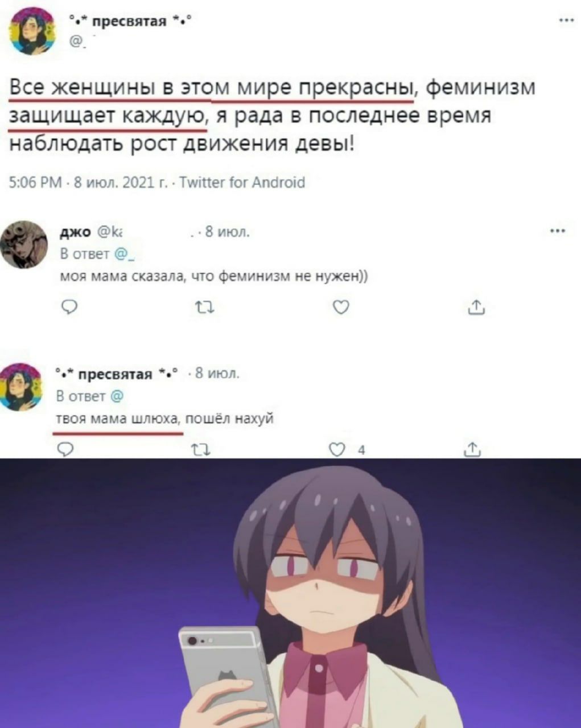Click reply icon under пресвятая's second tweet
The width and height of the screenshot is (581, 728).
pyautogui.click(x=67, y=452)
